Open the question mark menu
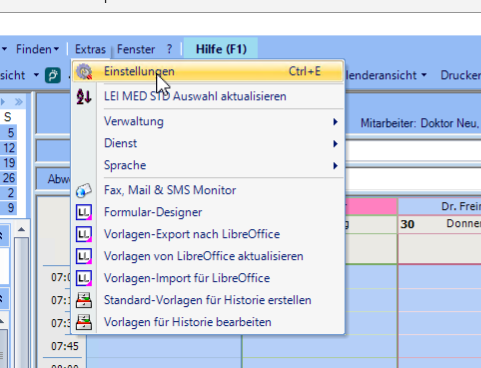This screenshot has height=368, width=481. point(169,49)
